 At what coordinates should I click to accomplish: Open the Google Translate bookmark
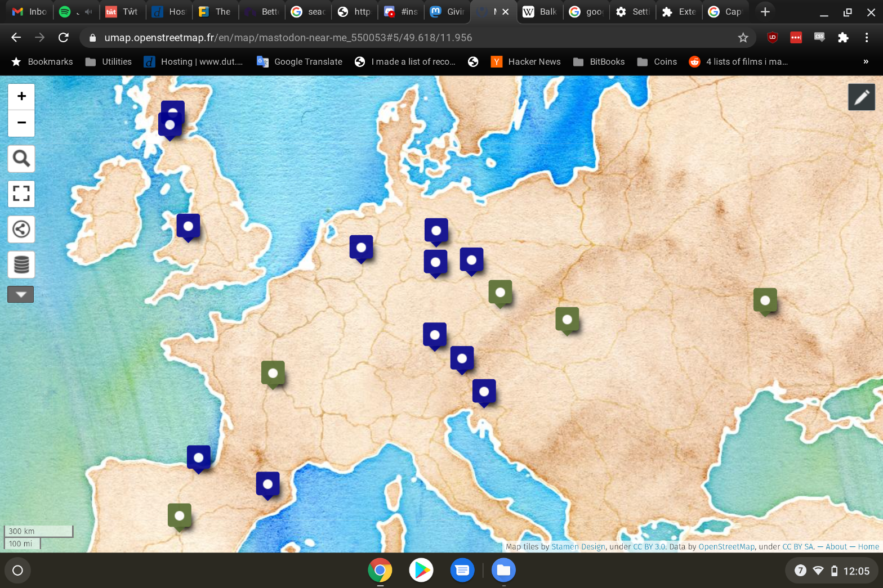300,61
